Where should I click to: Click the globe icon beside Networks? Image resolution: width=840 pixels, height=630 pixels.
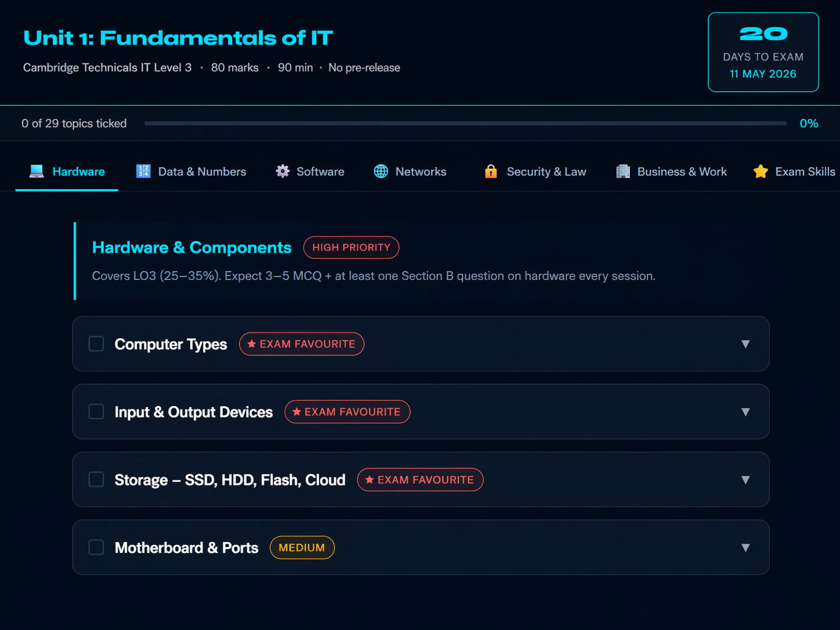[x=381, y=171]
